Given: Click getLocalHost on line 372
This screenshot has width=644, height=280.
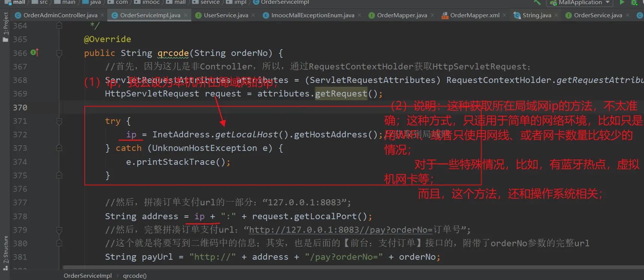Looking at the screenshot, I should click(x=246, y=135).
